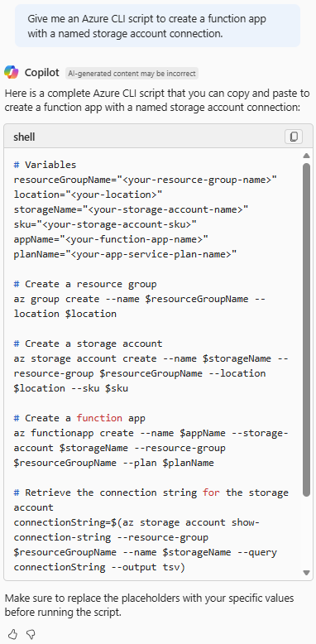Click the '# Create a function app' comment
This screenshot has height=644, width=316.
(x=79, y=418)
